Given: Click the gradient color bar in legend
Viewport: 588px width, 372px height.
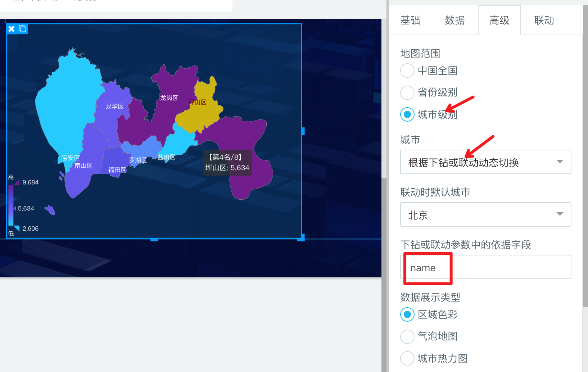Looking at the screenshot, I should coord(11,205).
